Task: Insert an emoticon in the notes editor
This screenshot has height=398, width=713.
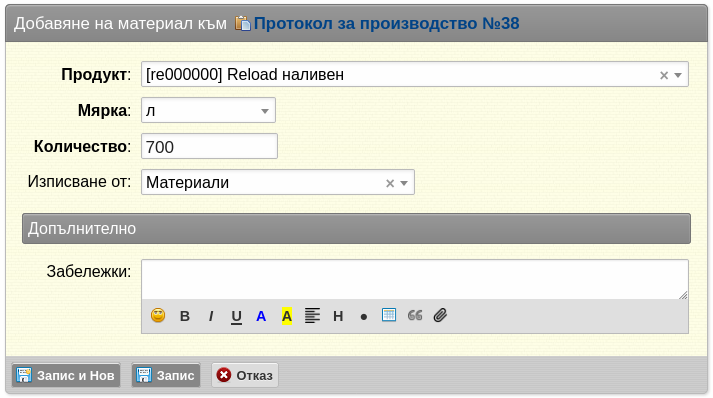Action: [x=158, y=315]
